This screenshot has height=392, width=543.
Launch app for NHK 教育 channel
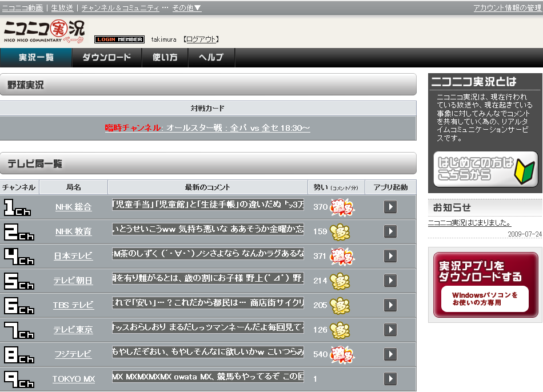tap(390, 231)
